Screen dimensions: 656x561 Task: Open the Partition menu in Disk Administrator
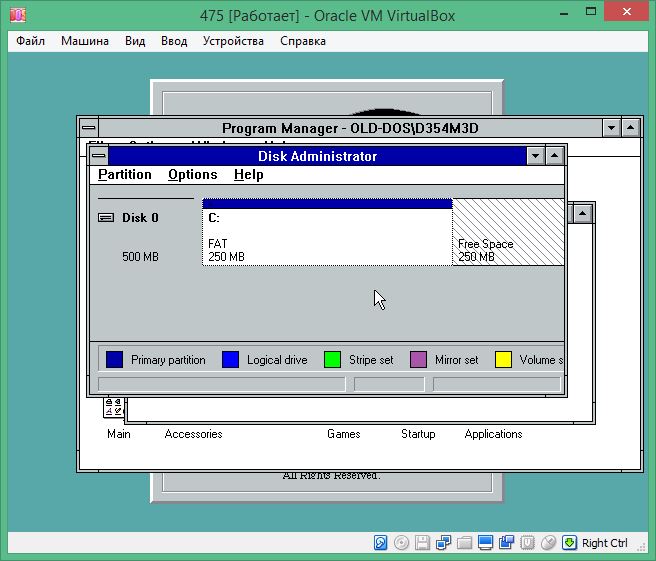(x=125, y=174)
